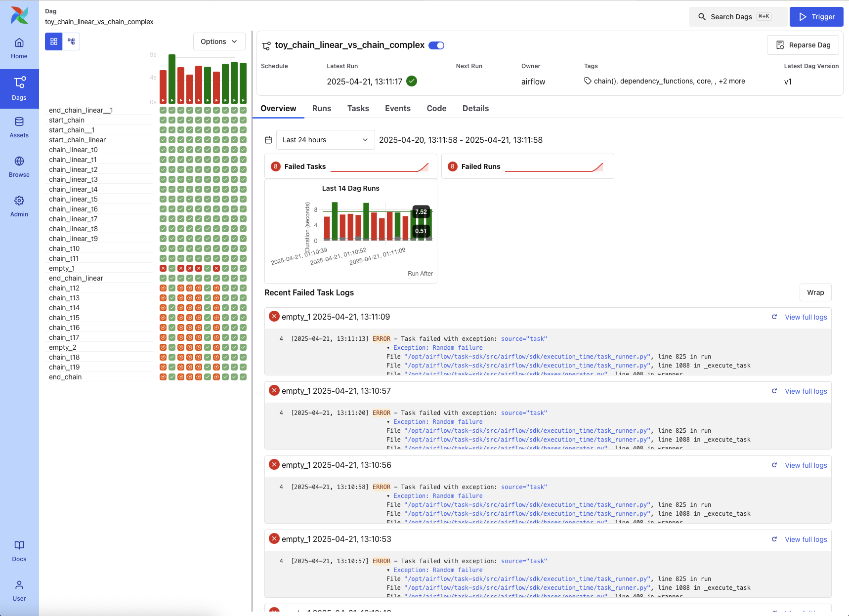
Task: Switch to the Code tab
Action: [436, 108]
